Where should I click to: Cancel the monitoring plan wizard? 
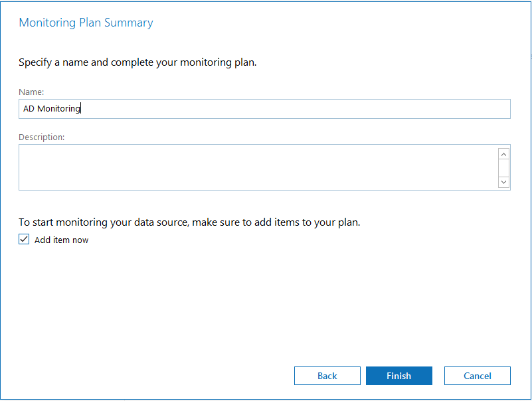(x=478, y=376)
